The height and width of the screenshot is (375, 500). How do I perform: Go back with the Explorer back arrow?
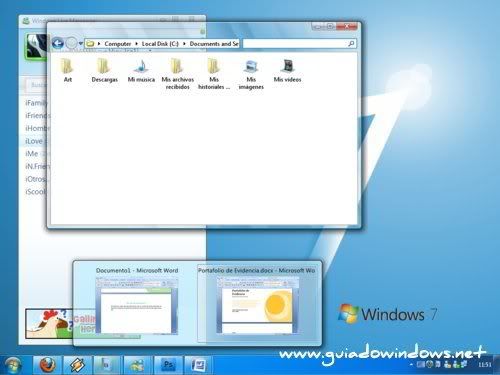[x=58, y=43]
